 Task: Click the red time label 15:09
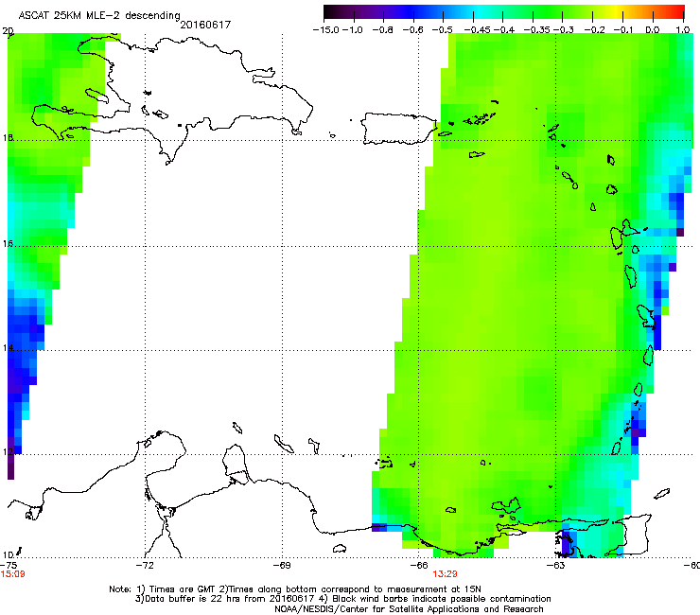(x=12, y=574)
